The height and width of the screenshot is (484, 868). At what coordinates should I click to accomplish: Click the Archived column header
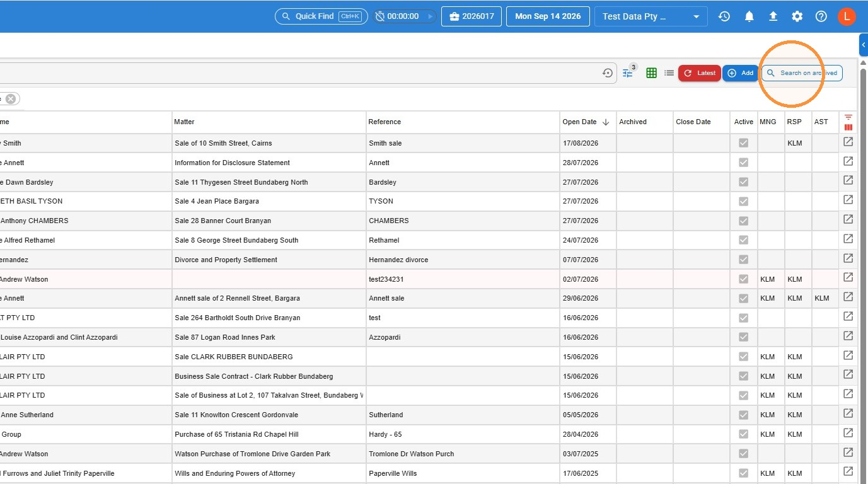coord(644,122)
